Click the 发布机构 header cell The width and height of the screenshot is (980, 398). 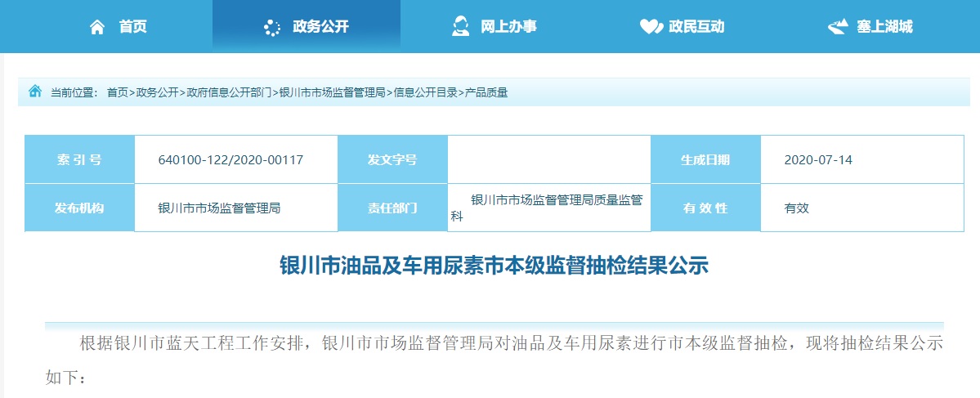[x=79, y=208]
